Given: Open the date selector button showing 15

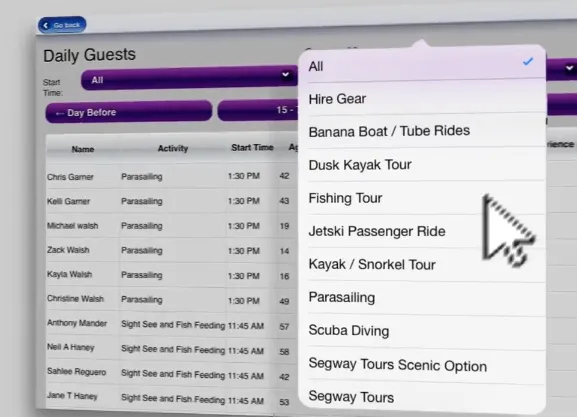Looking at the screenshot, I should (x=258, y=110).
